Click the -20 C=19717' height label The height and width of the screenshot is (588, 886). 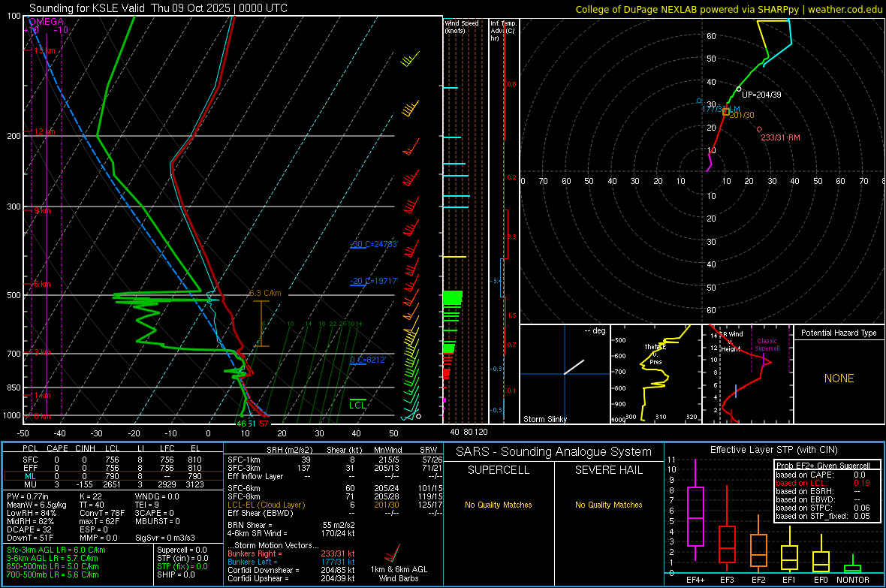(373, 281)
